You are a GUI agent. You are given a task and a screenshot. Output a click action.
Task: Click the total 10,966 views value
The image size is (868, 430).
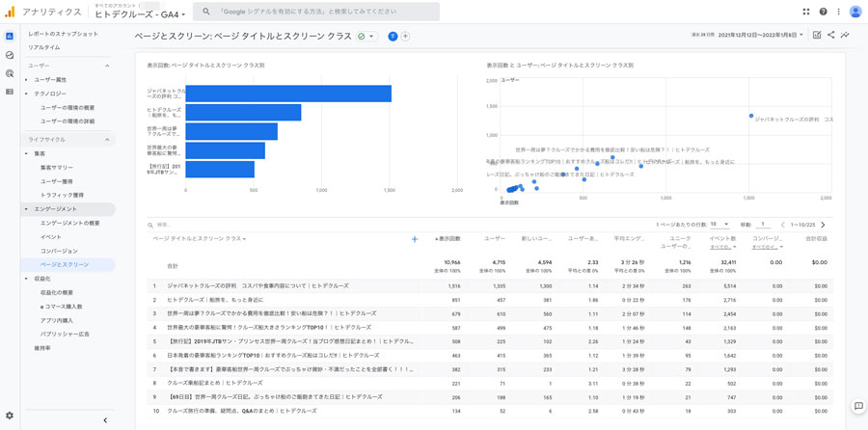[x=452, y=262]
